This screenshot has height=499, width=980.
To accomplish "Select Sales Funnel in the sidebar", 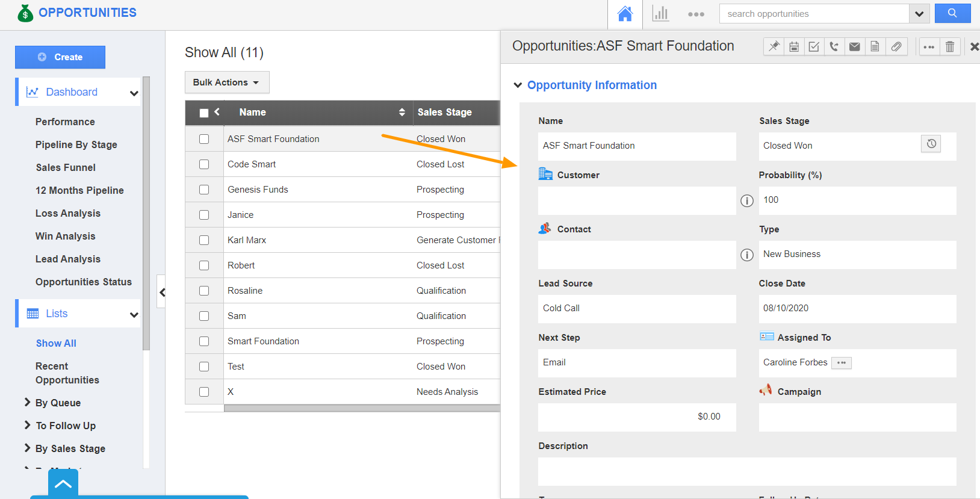I will [66, 167].
